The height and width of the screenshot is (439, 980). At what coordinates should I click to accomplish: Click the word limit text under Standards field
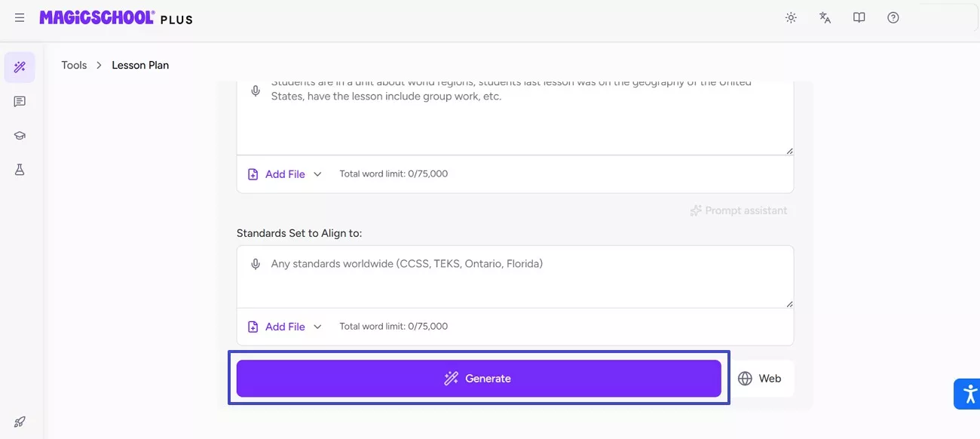click(394, 327)
